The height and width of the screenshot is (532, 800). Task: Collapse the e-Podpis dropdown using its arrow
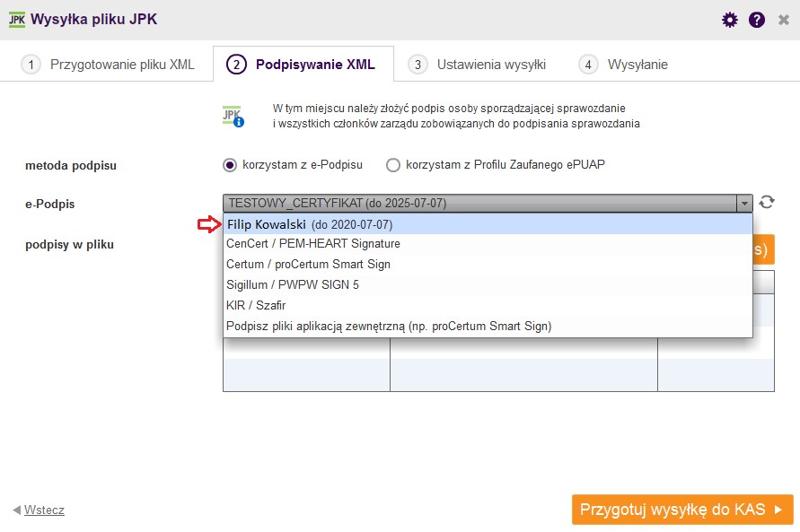click(x=744, y=204)
